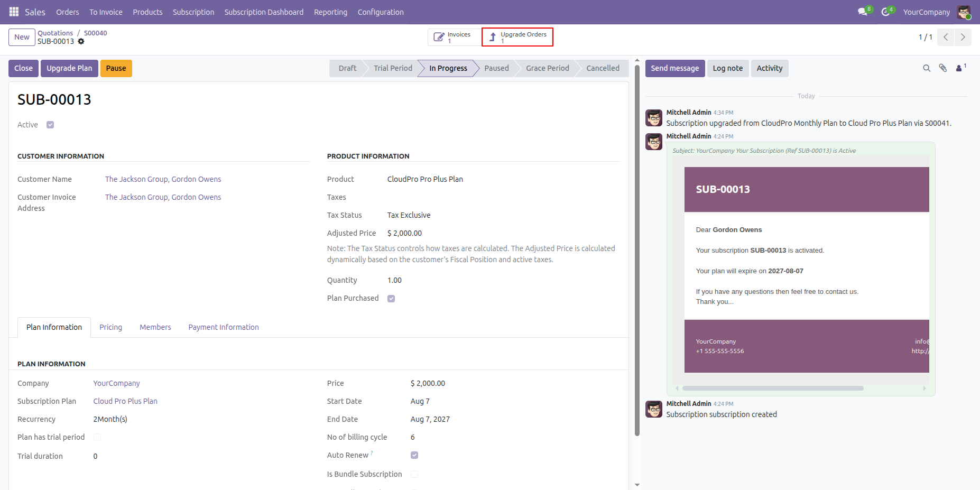Open the apps grid menu icon

14,12
